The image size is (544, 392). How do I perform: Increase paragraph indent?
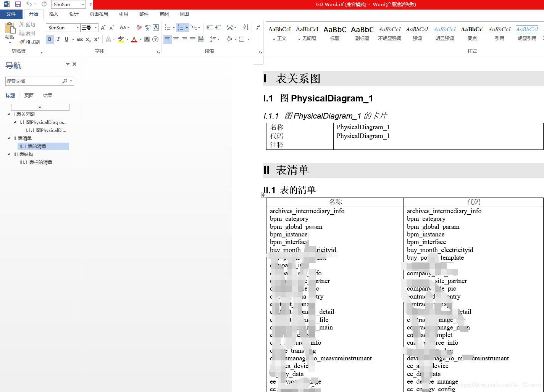click(218, 27)
